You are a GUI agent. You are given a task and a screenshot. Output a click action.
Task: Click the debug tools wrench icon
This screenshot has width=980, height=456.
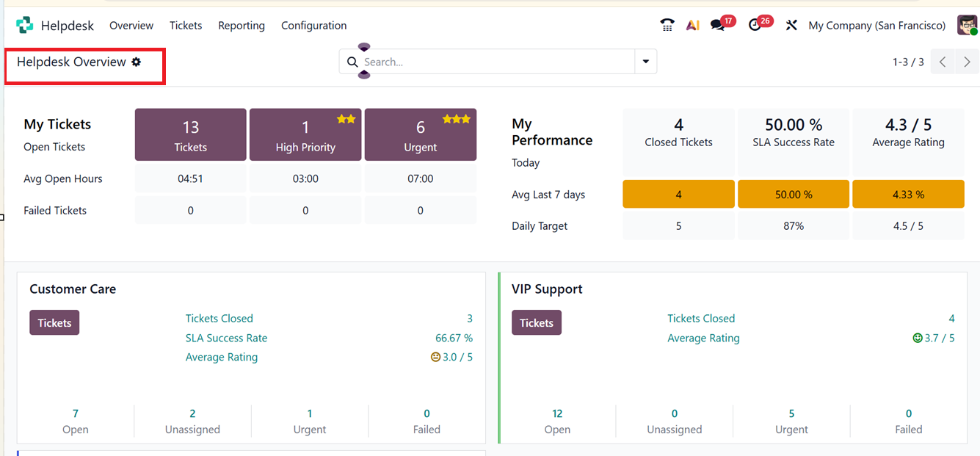pyautogui.click(x=791, y=26)
